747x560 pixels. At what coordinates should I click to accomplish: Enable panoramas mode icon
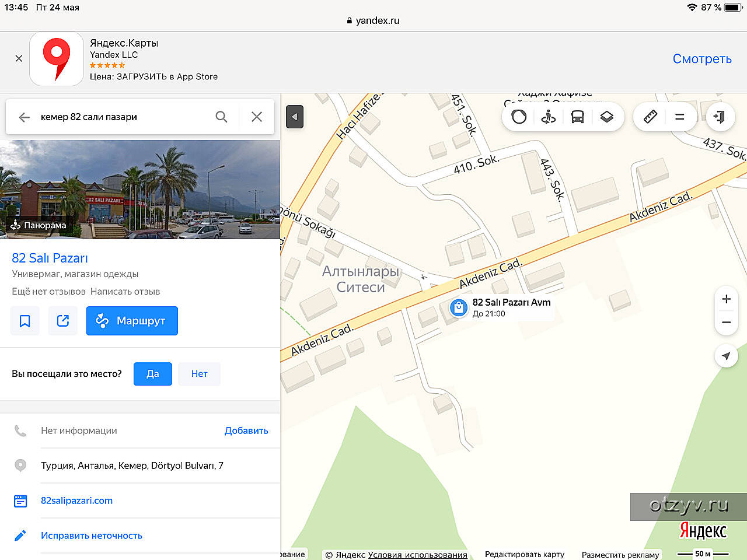tap(549, 117)
